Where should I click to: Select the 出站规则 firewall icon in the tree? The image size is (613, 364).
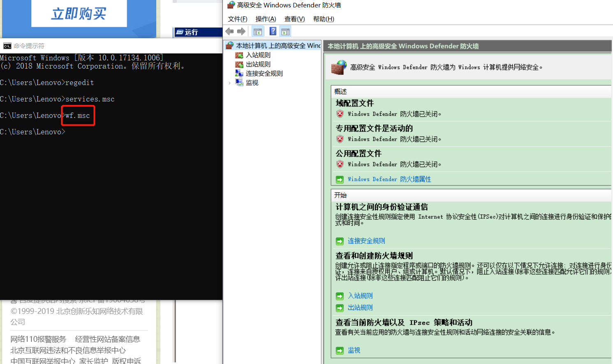(x=239, y=65)
